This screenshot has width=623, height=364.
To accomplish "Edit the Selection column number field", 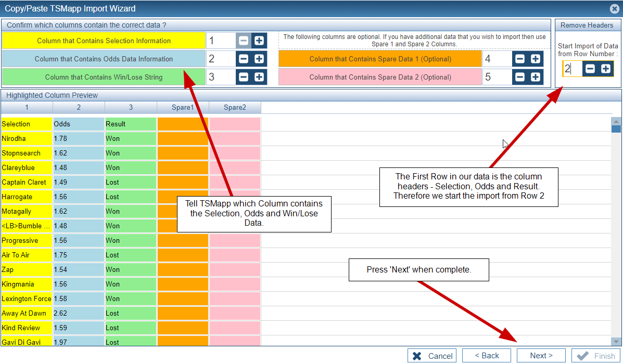I will pos(221,41).
